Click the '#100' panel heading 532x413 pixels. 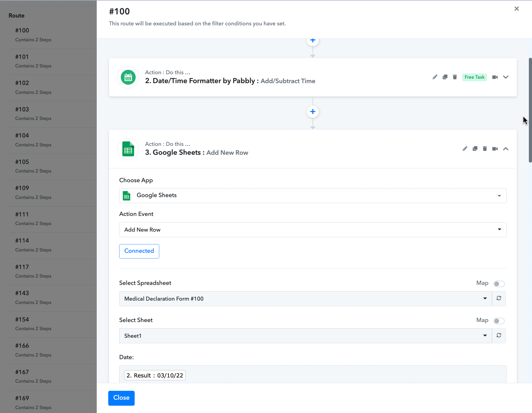point(119,12)
